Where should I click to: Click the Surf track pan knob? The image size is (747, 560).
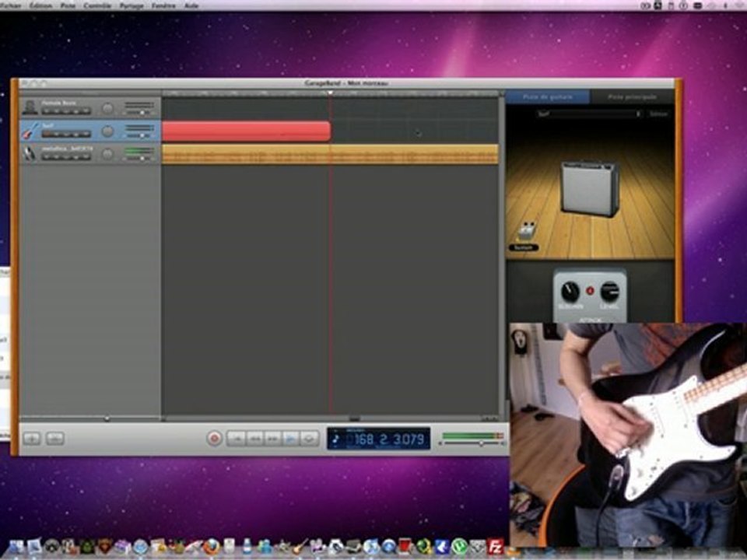(108, 131)
